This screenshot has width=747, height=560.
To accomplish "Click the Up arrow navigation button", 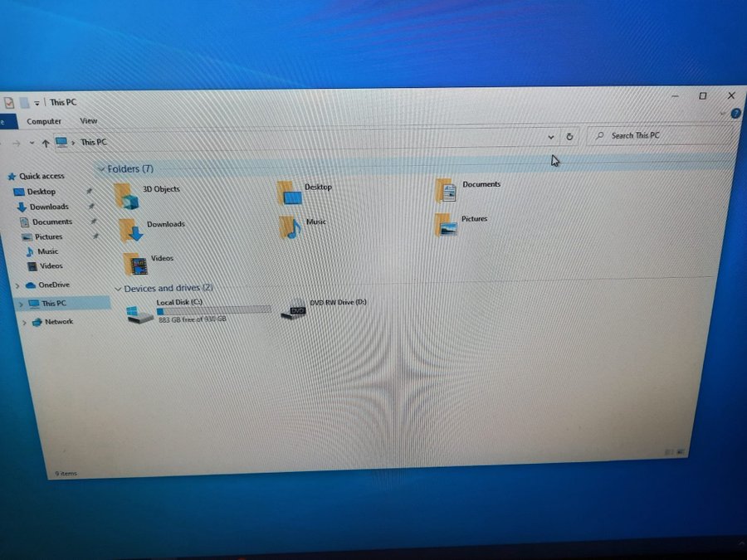I will [x=46, y=143].
